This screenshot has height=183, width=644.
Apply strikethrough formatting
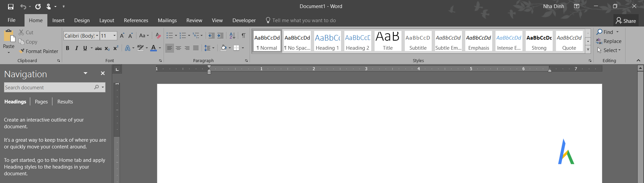(98, 48)
